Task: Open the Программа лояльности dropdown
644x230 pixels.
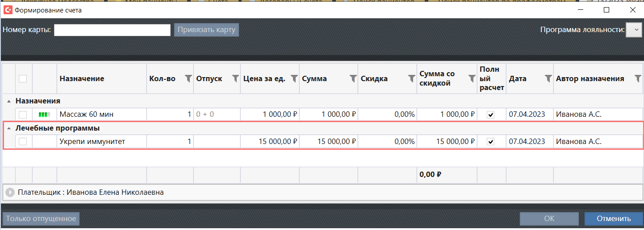Action: [634, 30]
